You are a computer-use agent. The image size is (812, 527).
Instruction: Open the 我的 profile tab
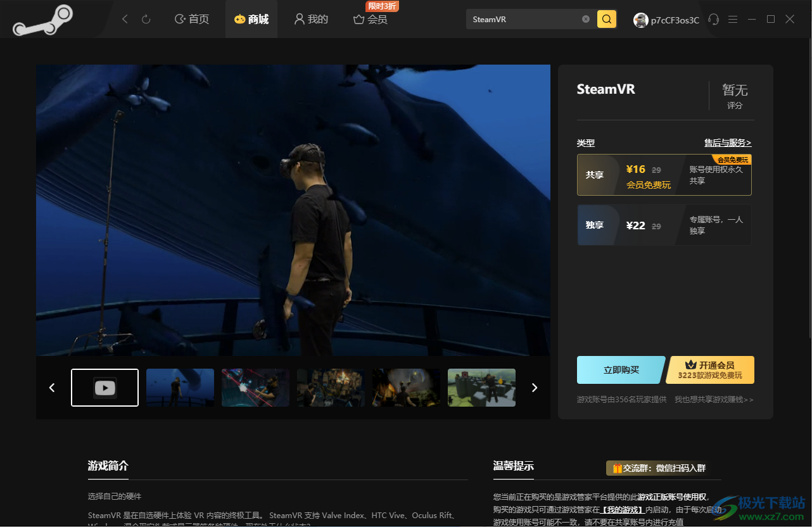(311, 20)
